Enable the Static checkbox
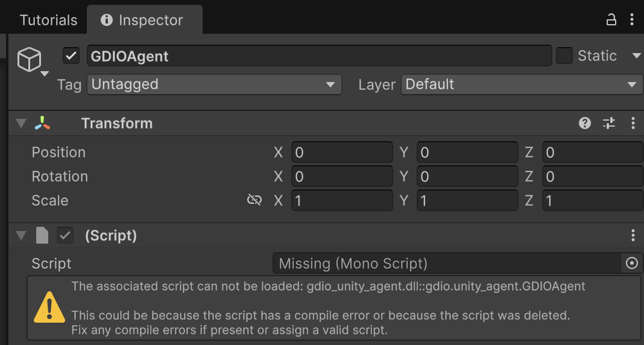The image size is (644, 345). coord(564,55)
